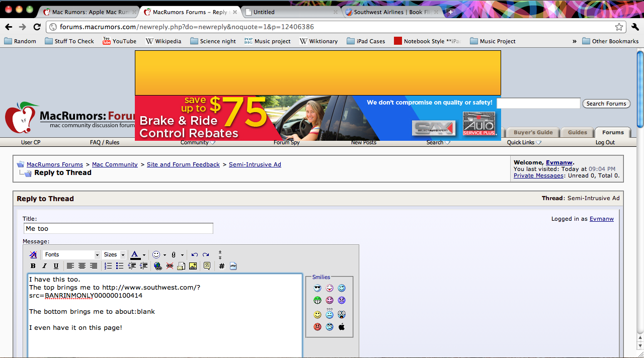Click the Search Forums button
This screenshot has height=358, width=644.
pos(606,104)
